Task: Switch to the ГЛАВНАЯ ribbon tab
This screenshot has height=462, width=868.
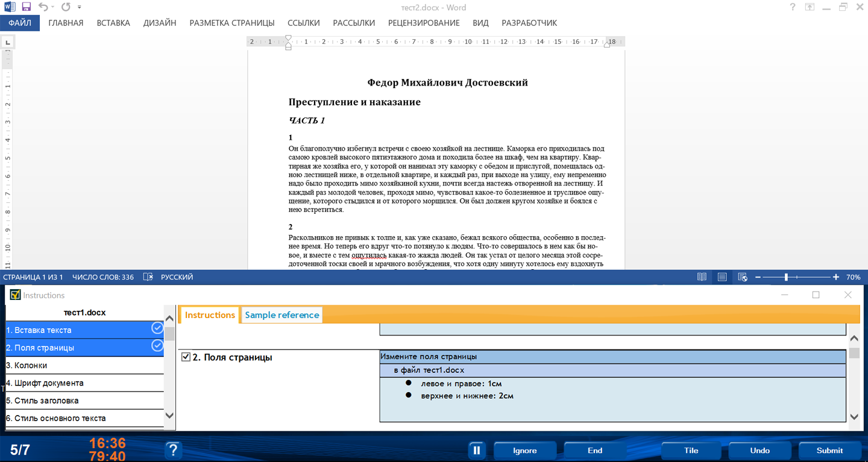Action: click(x=66, y=23)
